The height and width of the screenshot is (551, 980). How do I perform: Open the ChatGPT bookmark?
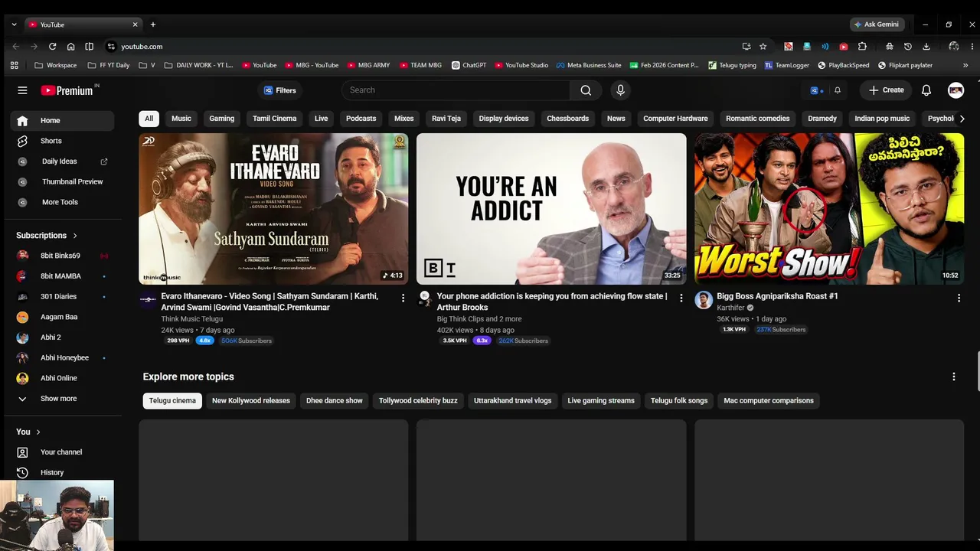[469, 66]
